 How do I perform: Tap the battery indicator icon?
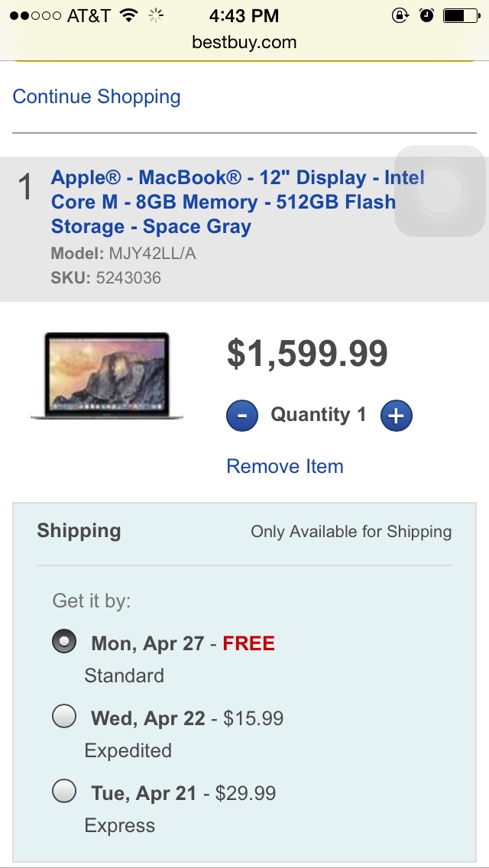click(x=461, y=15)
